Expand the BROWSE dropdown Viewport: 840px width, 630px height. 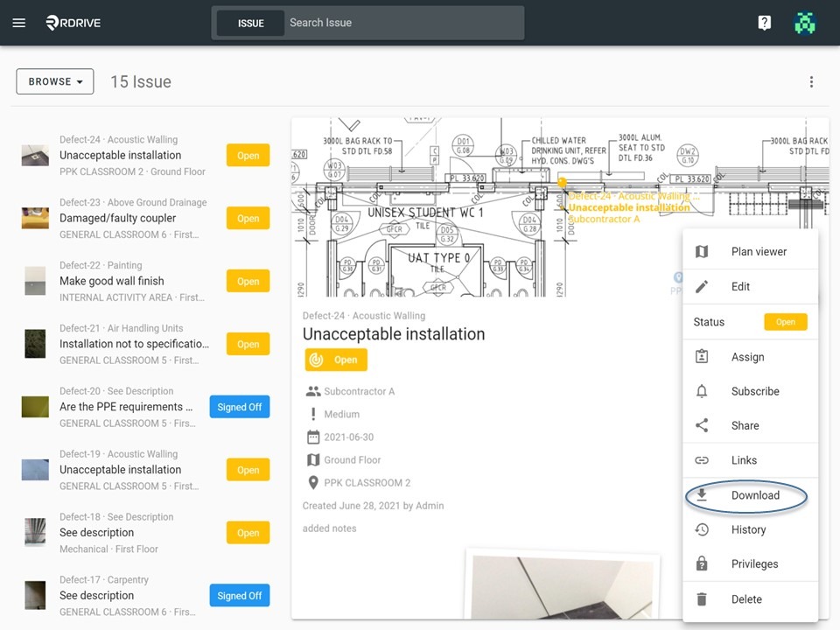coord(55,81)
